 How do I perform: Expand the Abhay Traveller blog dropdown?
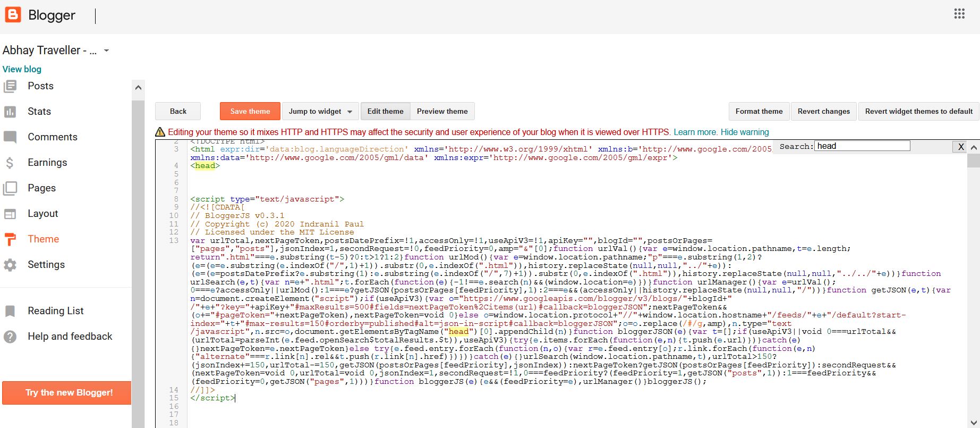coord(106,51)
